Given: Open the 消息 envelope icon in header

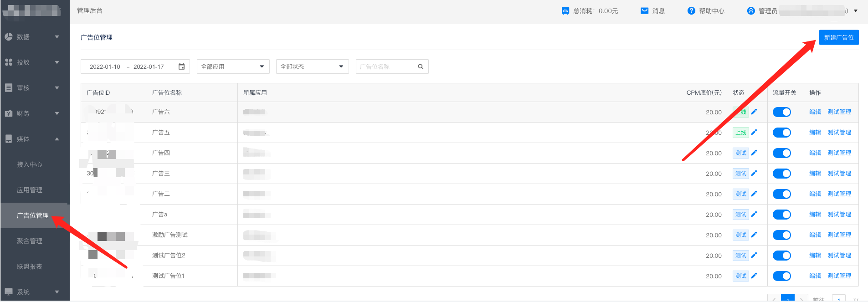Looking at the screenshot, I should (644, 10).
